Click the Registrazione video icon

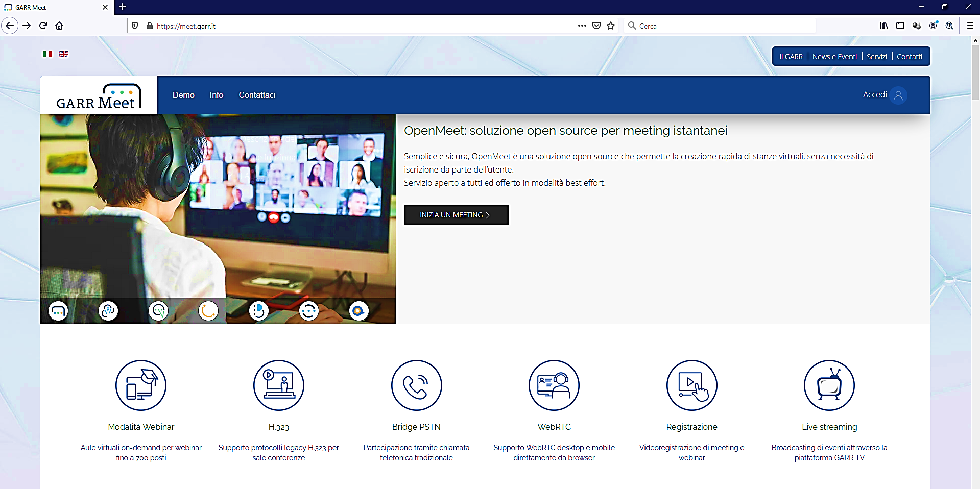click(x=692, y=385)
